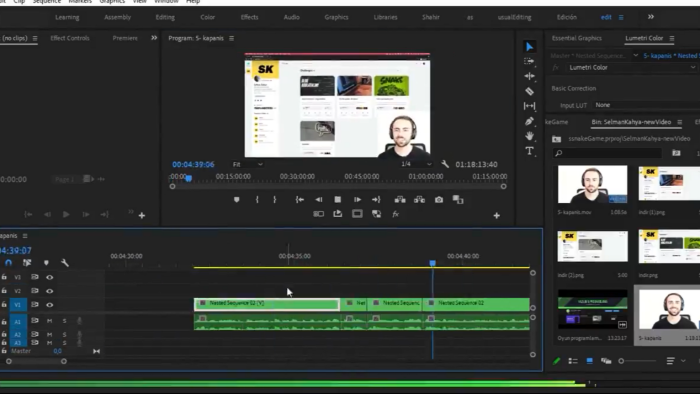Viewport: 700px width, 394px height.
Task: Click the Mark In button
Action: 257,199
